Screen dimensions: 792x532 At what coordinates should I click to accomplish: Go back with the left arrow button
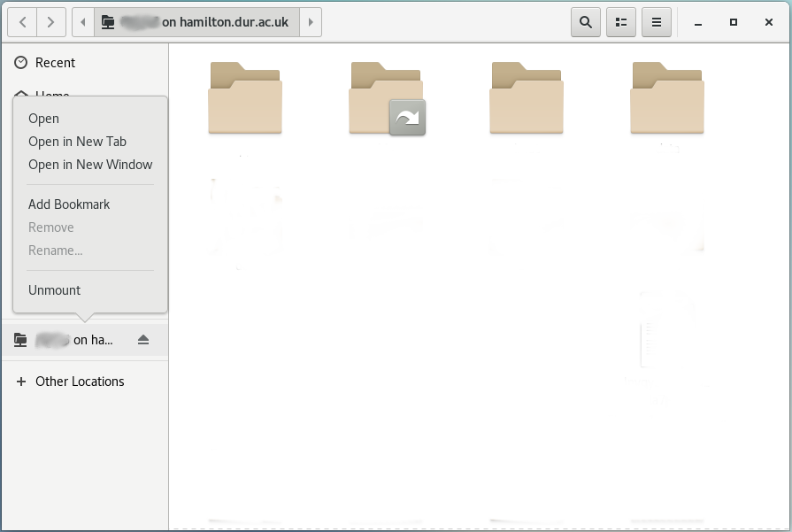[x=22, y=22]
